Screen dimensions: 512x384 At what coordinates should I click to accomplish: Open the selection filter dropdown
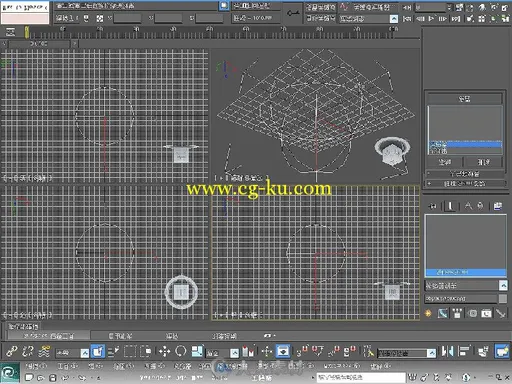coord(85,353)
